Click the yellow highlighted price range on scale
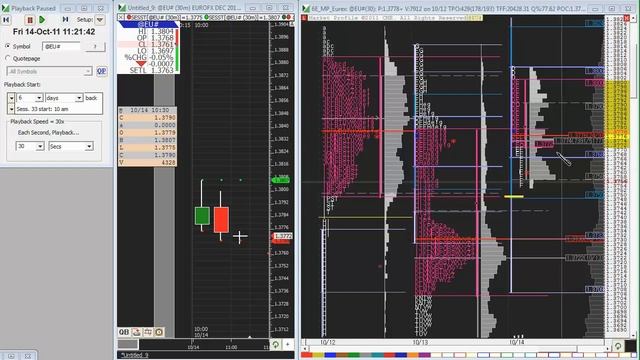 [x=618, y=114]
